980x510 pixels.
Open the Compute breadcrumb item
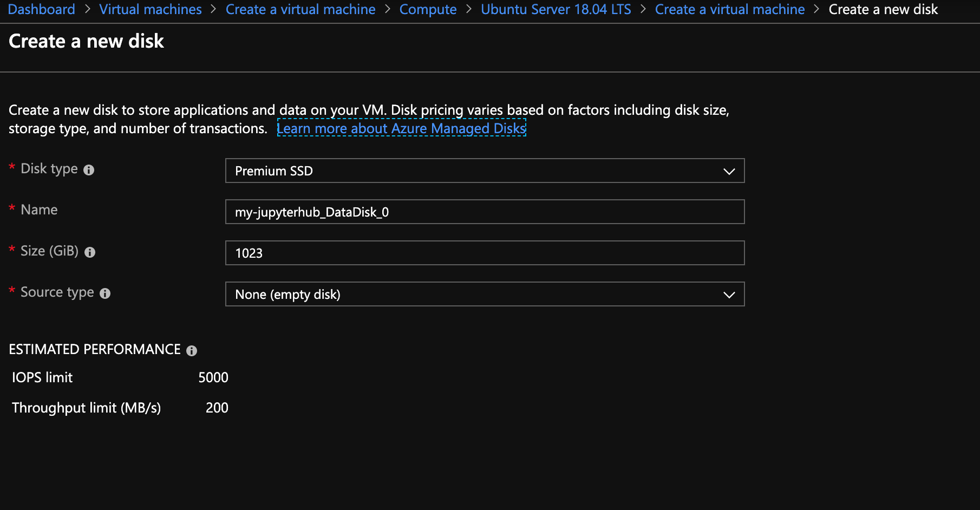point(428,9)
